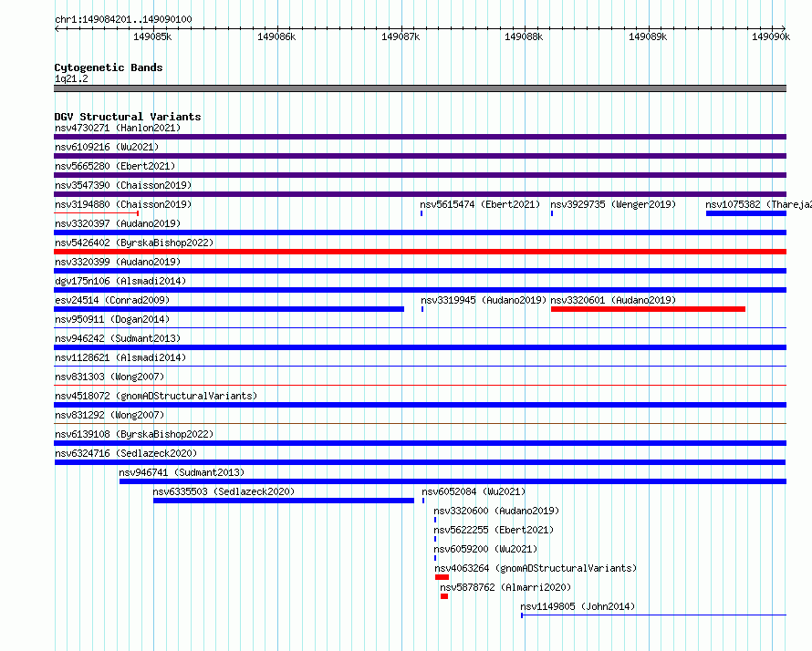Select the thin blue nsv1149805 line
This screenshot has width=812, height=651.
653,615
